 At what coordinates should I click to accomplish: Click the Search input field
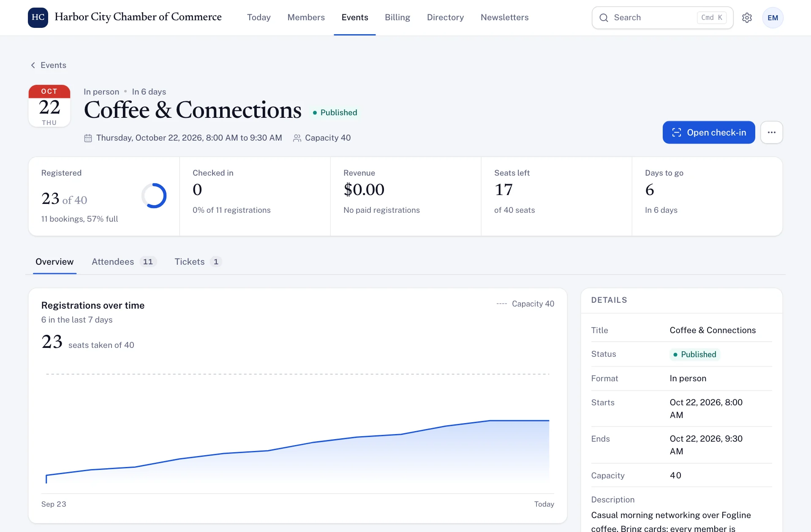(662, 18)
